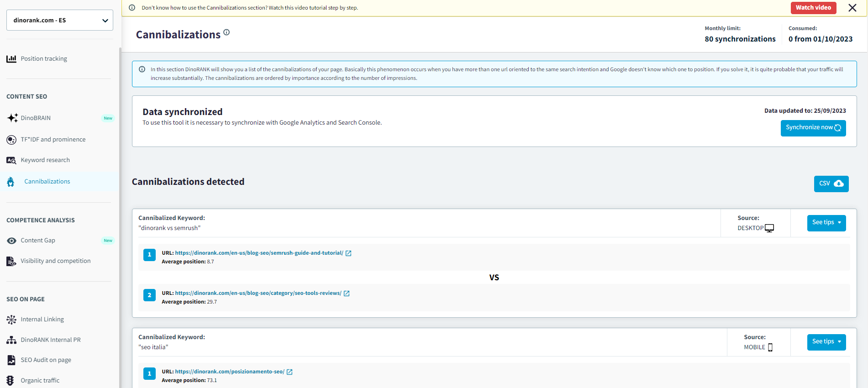Open semrush-guide URL external link icon

coord(348,253)
